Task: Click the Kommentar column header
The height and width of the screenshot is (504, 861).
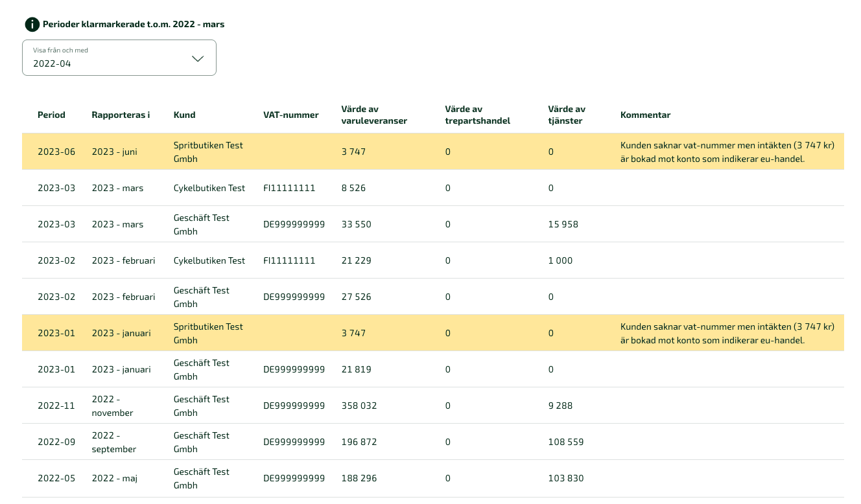Action: coord(645,115)
